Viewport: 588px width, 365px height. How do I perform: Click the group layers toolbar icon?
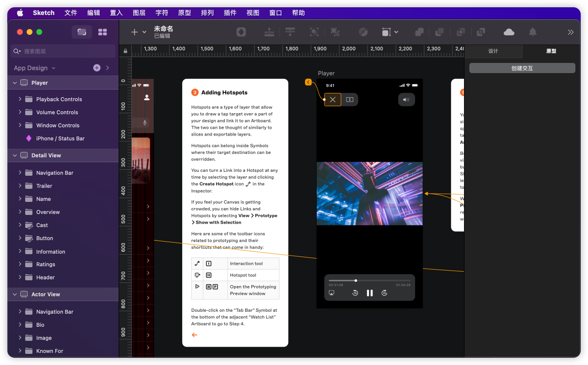point(314,32)
